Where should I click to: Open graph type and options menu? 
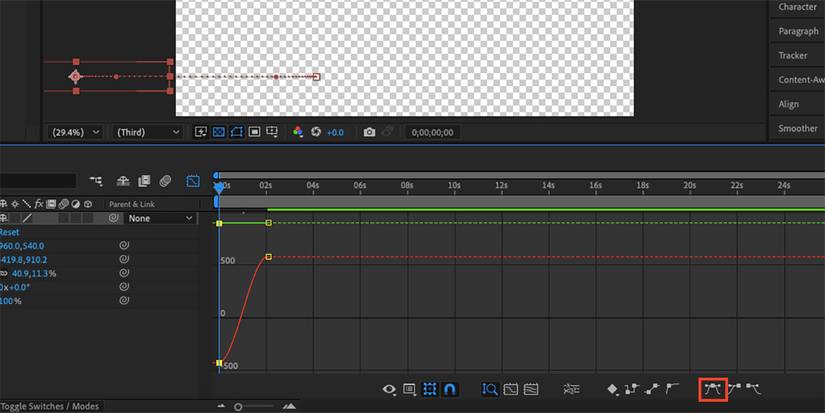point(409,389)
